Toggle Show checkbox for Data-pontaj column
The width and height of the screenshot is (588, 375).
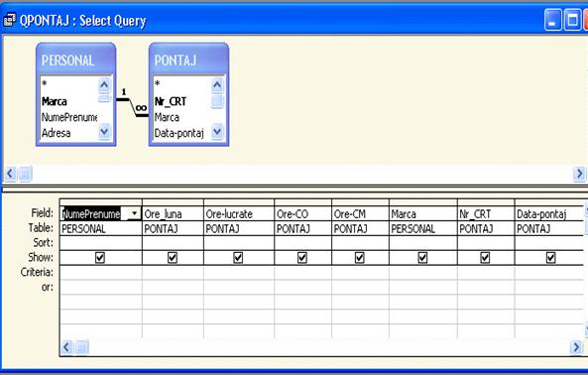pyautogui.click(x=551, y=258)
